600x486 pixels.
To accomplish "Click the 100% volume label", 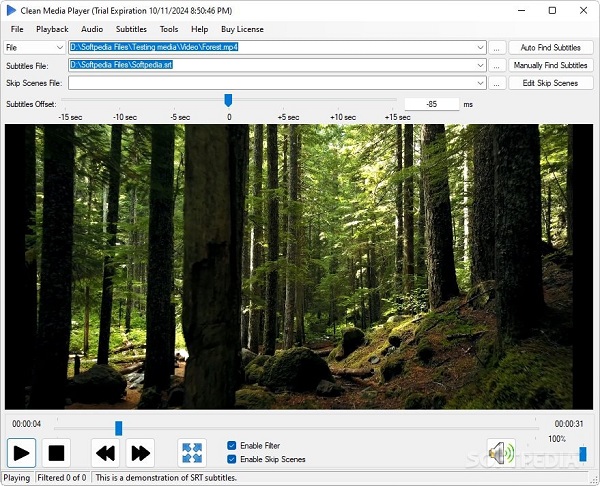I will coord(557,439).
